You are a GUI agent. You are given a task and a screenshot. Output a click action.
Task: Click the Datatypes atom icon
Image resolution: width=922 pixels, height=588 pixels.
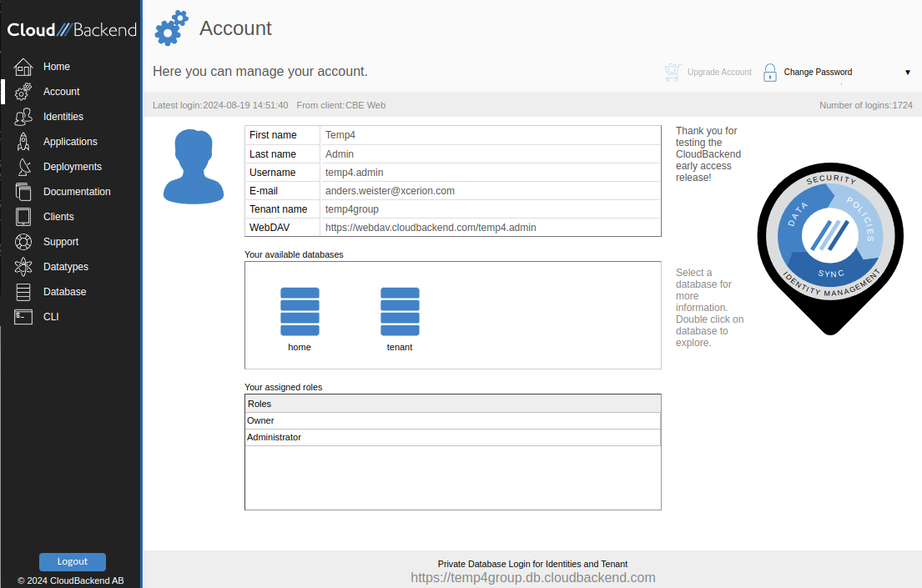23,267
